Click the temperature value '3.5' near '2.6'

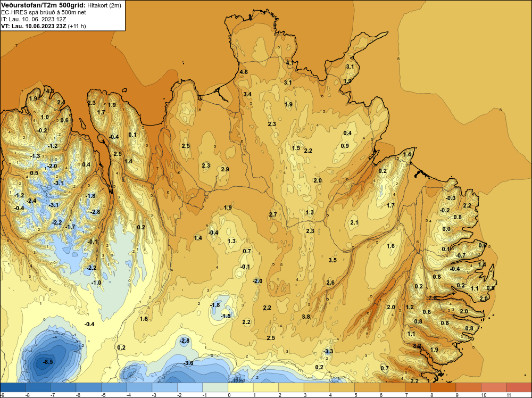pos(332,260)
